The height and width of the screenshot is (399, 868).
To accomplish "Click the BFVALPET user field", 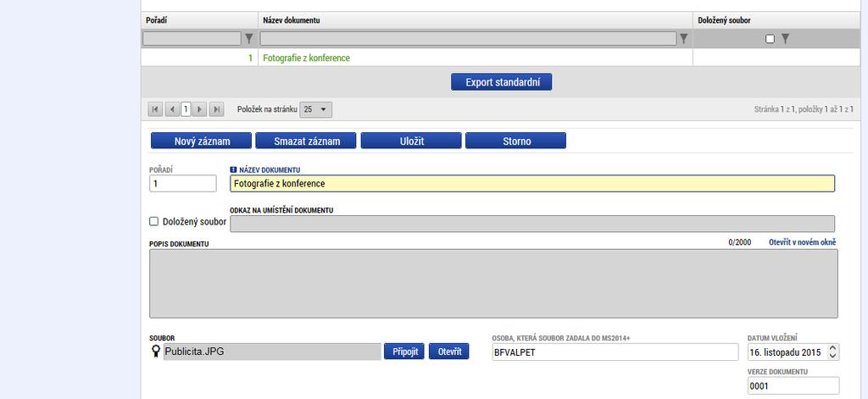I will [x=615, y=352].
